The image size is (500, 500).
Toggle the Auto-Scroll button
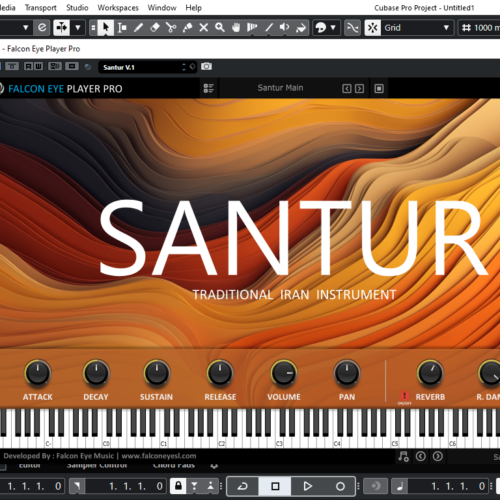click(x=61, y=28)
